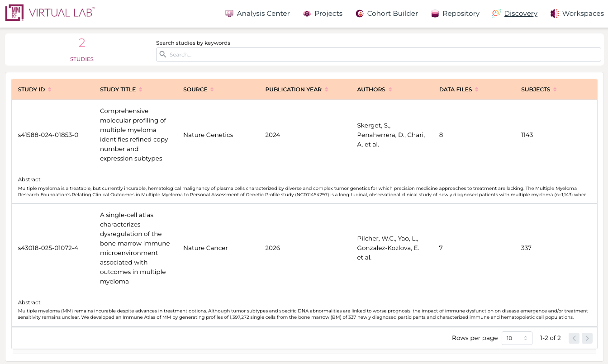Screen dimensions: 608x364
Task: Go to the Repository page
Action: click(461, 14)
